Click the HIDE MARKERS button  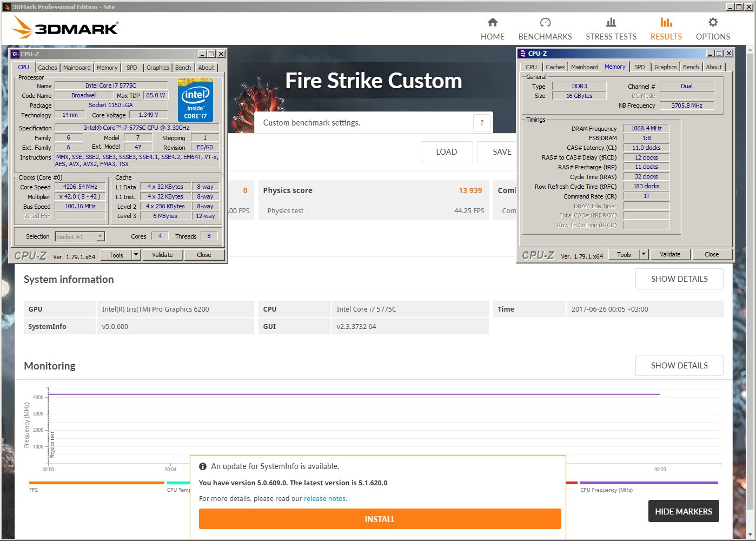pos(684,511)
